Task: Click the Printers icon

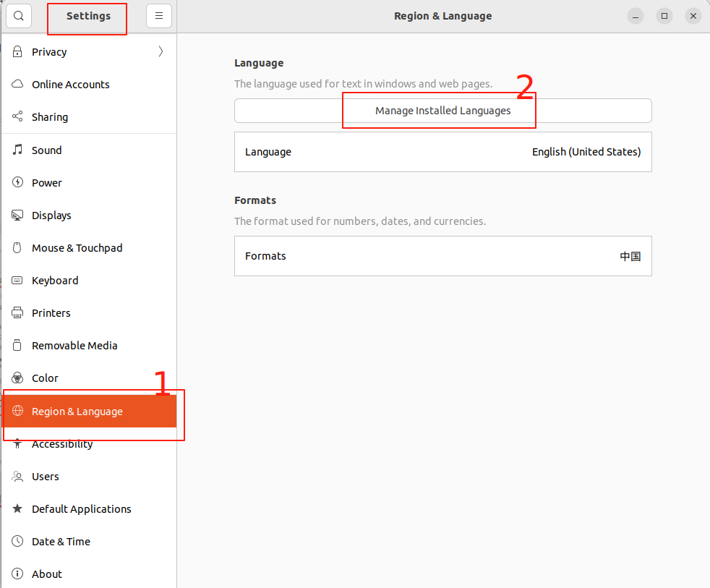Action: point(17,313)
